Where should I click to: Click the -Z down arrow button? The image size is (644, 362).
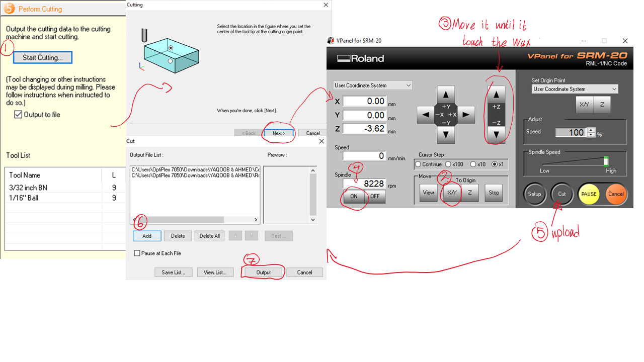497,134
